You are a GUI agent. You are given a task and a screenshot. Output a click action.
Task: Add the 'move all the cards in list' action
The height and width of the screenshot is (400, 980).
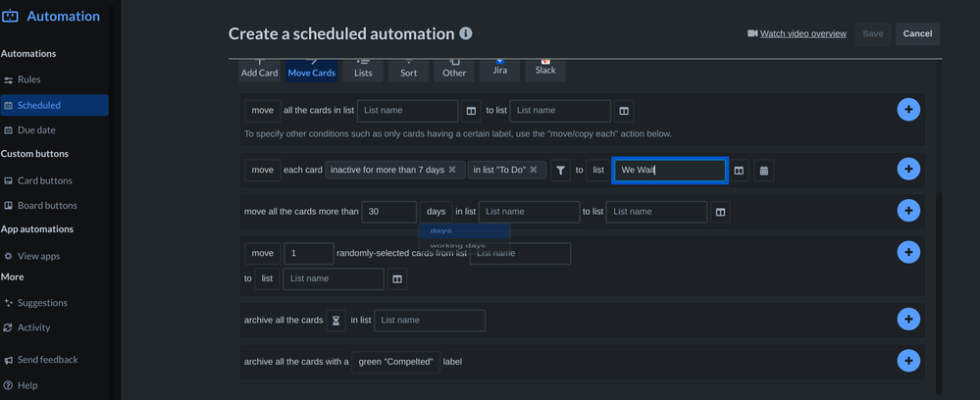click(908, 110)
